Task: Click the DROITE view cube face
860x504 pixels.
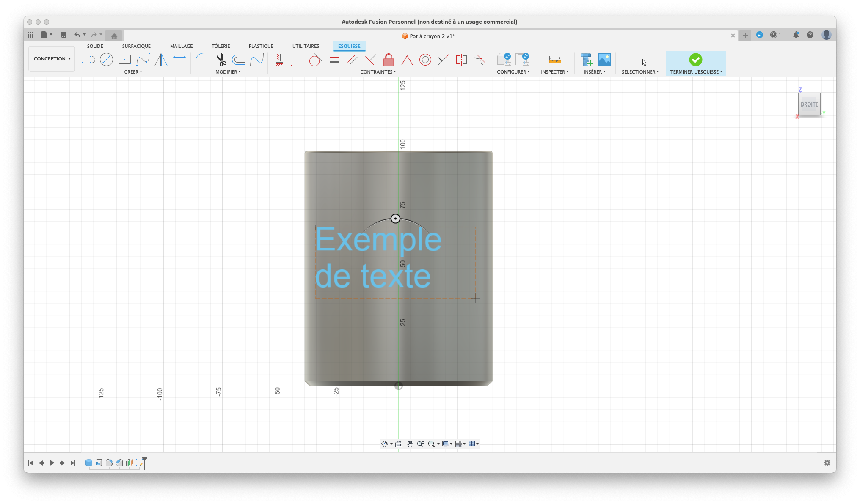Action: pyautogui.click(x=809, y=104)
